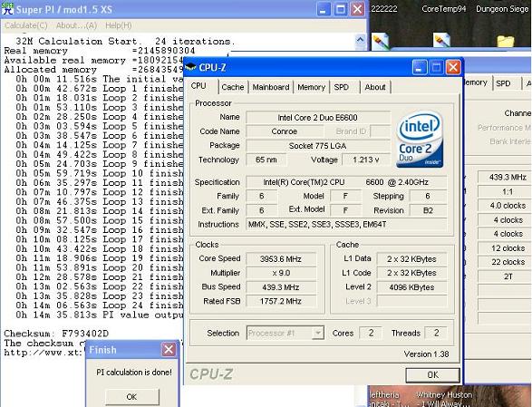Click the 22 clocks value in background window

505,262
